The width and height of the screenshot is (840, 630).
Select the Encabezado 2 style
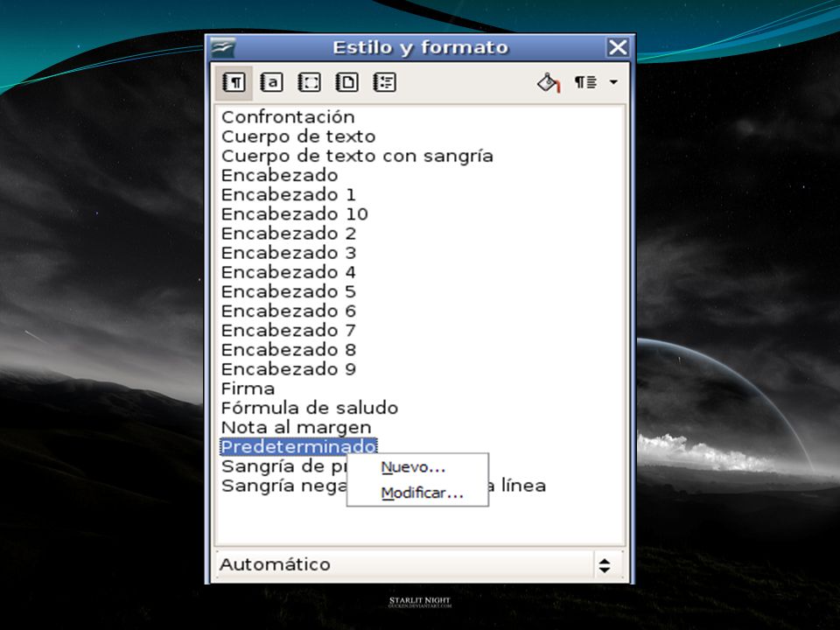click(288, 233)
